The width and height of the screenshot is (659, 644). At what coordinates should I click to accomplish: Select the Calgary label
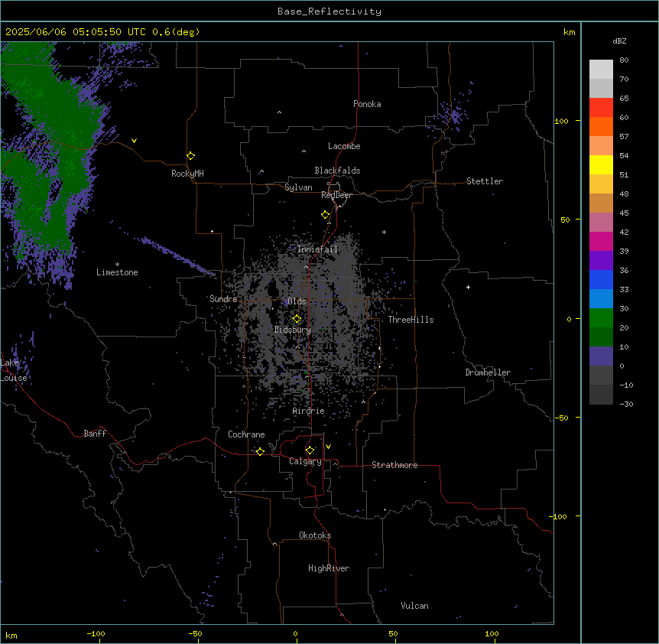pyautogui.click(x=305, y=461)
